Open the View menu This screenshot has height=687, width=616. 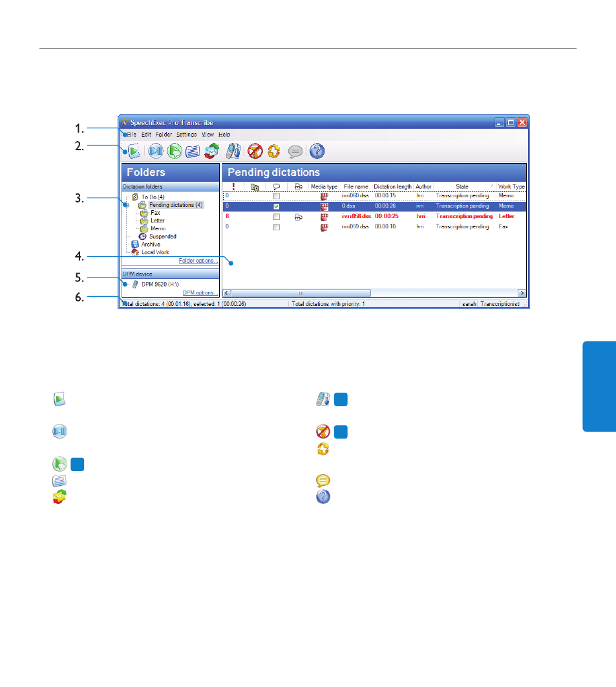pyautogui.click(x=207, y=135)
